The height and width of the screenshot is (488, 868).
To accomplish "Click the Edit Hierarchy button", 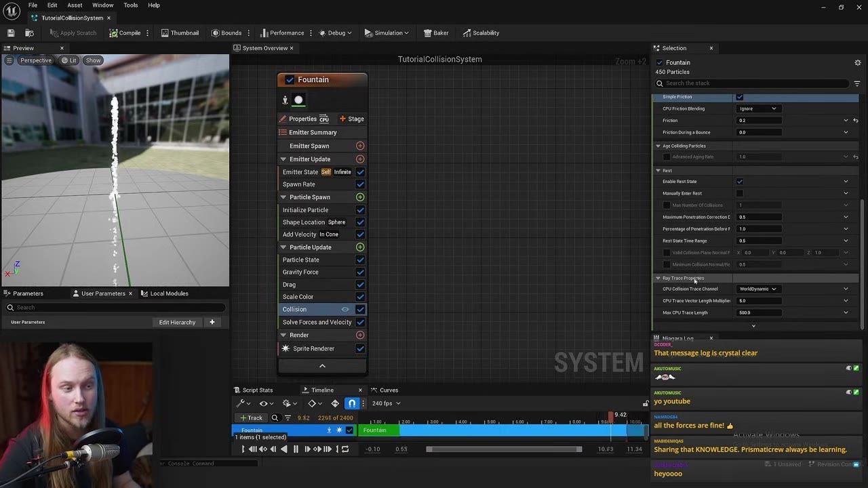I will coord(177,322).
